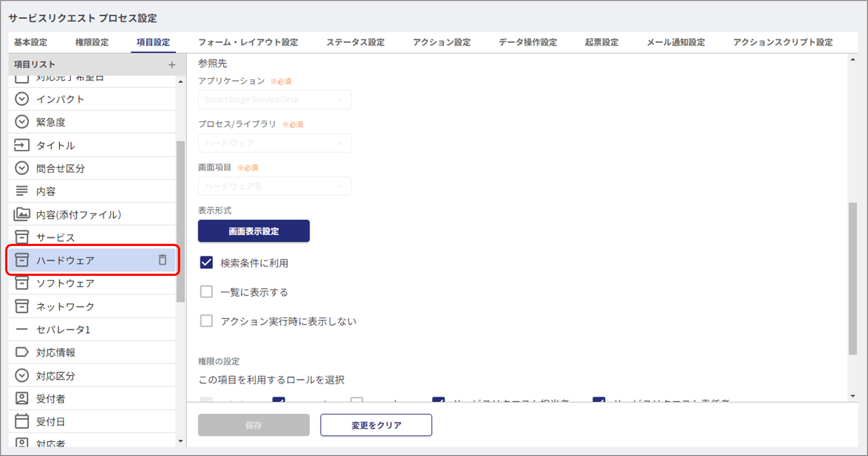Click the 画面表示設定 button
The height and width of the screenshot is (456, 868).
(x=254, y=231)
